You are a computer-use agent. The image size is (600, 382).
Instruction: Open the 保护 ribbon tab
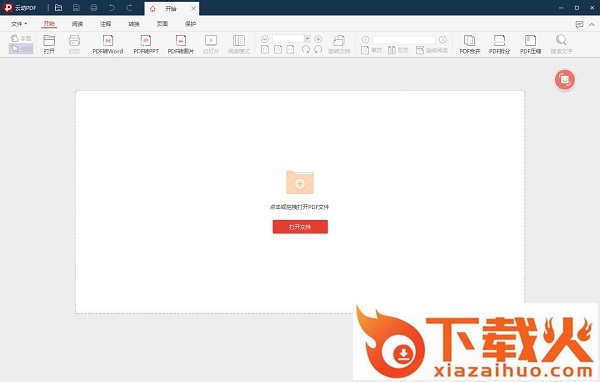191,24
